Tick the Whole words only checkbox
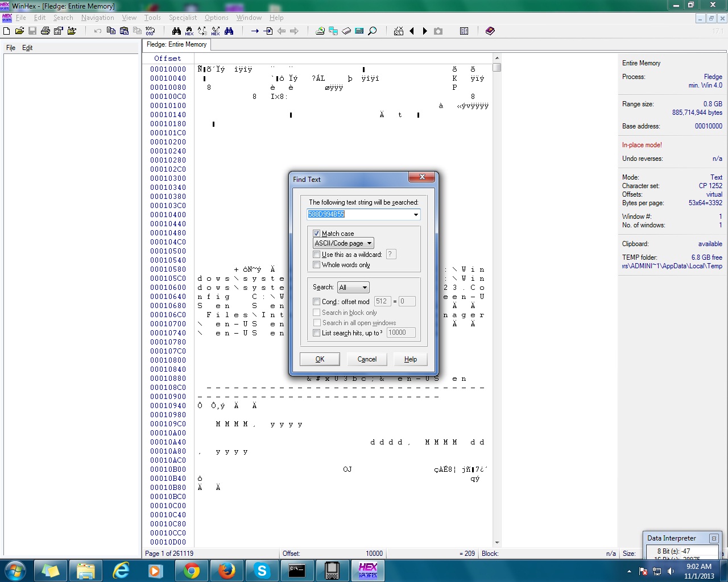728x582 pixels. (317, 265)
